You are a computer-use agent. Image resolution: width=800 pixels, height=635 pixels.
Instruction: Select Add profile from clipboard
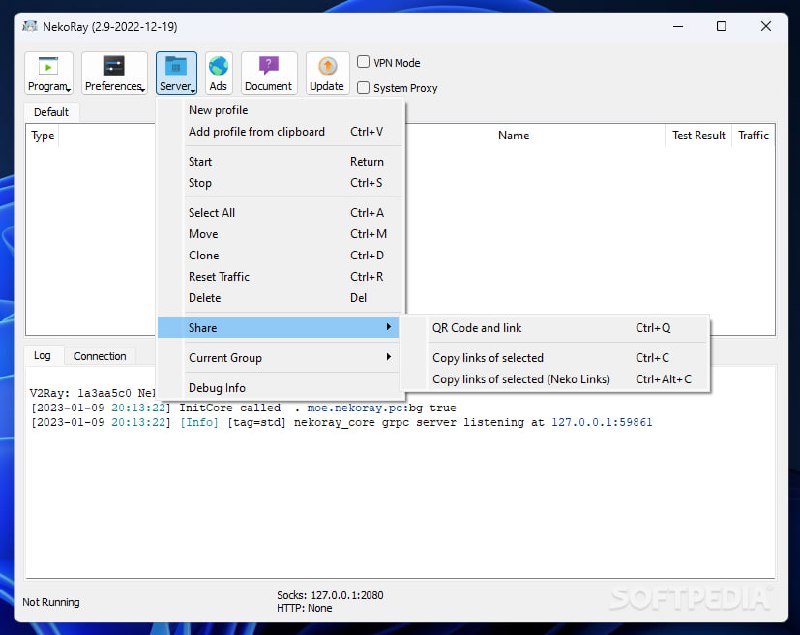point(257,132)
